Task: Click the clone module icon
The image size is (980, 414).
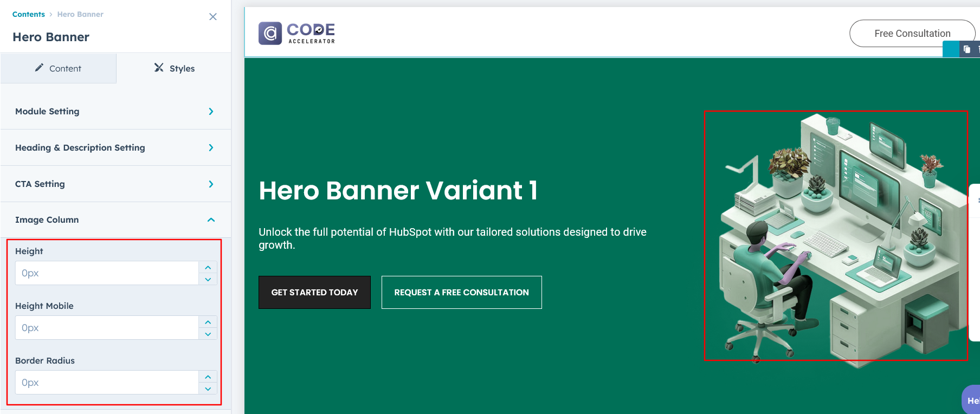Action: [967, 50]
